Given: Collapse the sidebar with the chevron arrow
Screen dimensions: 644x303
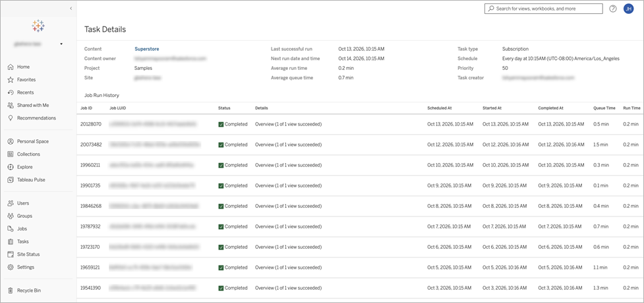Looking at the screenshot, I should [71, 8].
